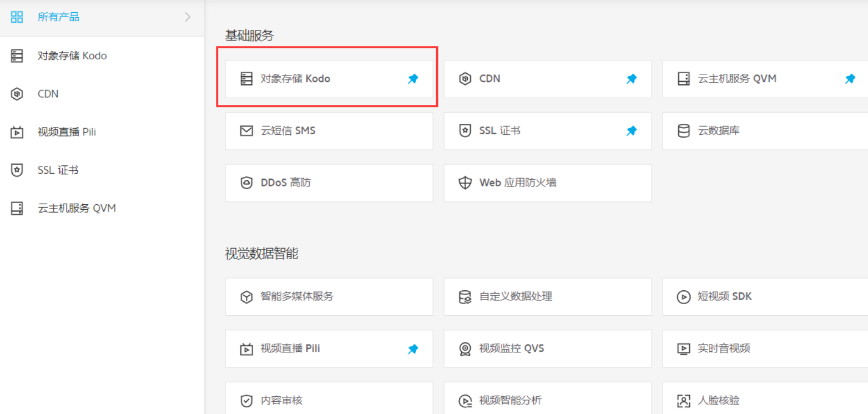Click the hexagon icon on CDN card

tap(465, 79)
